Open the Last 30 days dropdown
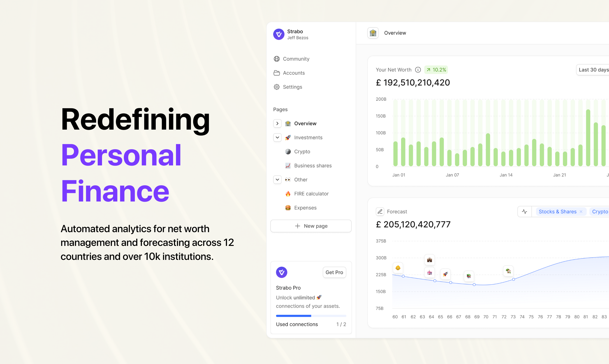 click(593, 70)
